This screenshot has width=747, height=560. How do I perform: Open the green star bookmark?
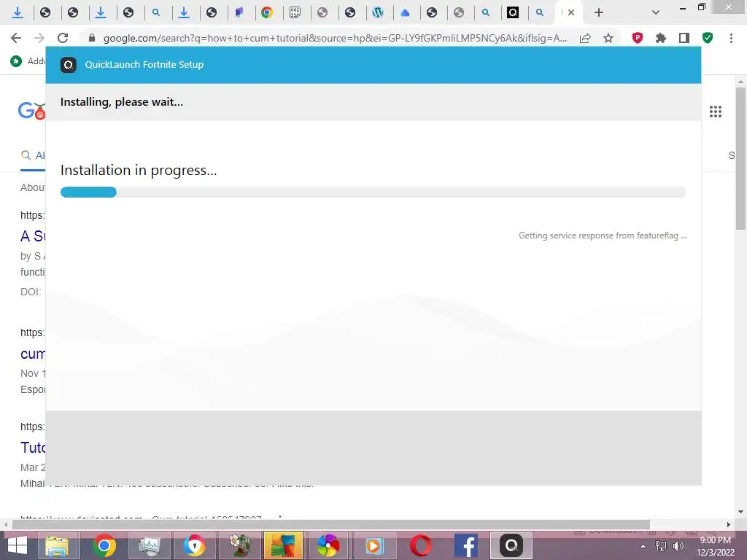(16, 61)
